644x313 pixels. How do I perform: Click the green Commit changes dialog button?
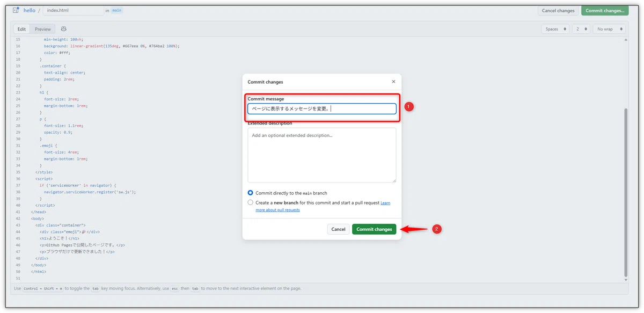coord(374,229)
